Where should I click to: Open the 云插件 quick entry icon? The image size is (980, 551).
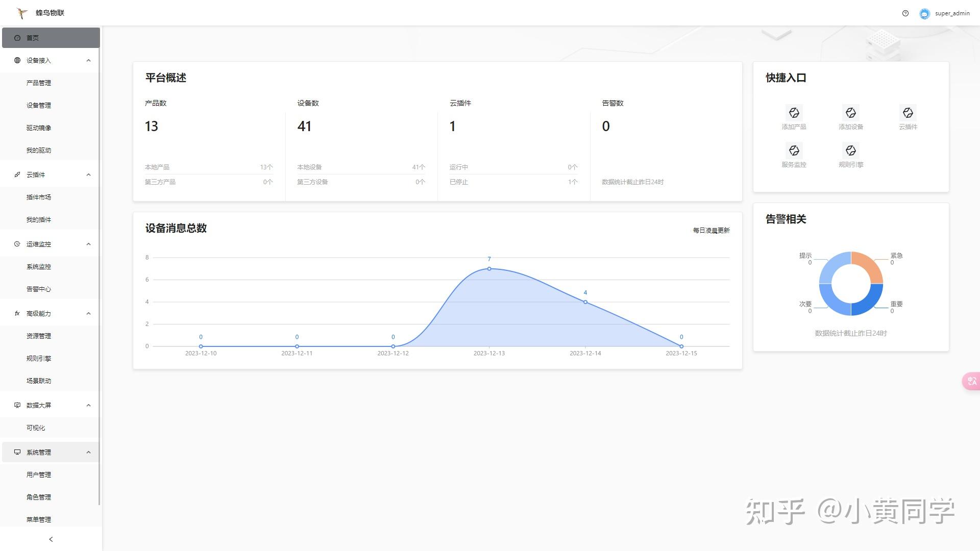pyautogui.click(x=908, y=113)
